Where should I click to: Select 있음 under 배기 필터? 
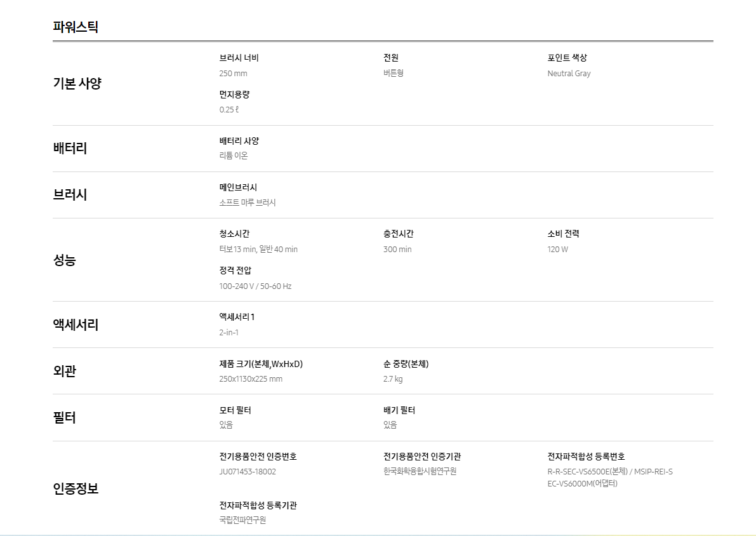(390, 425)
